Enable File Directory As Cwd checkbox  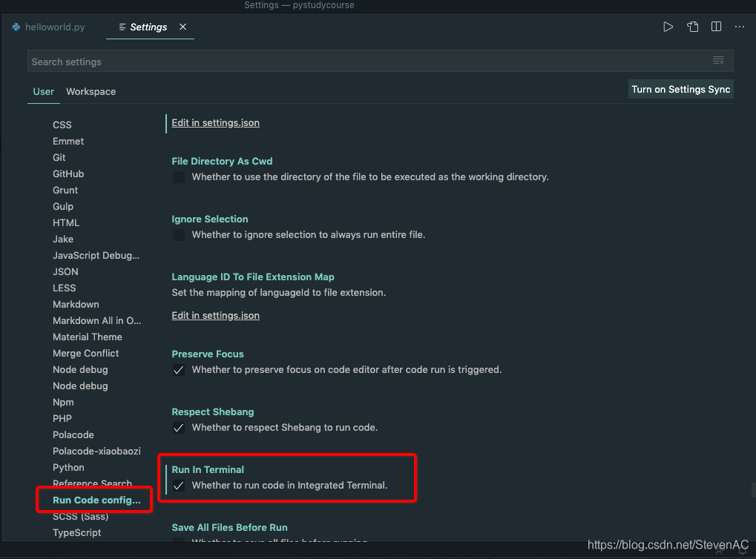coord(178,177)
